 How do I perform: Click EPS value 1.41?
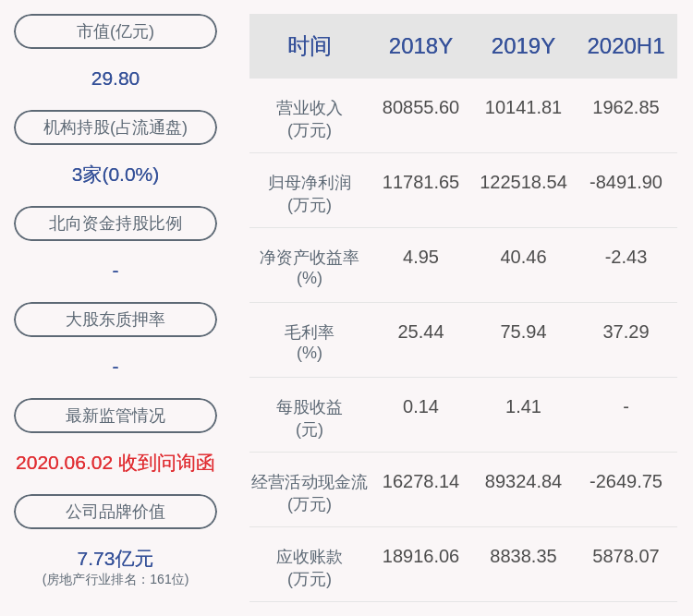(x=523, y=406)
